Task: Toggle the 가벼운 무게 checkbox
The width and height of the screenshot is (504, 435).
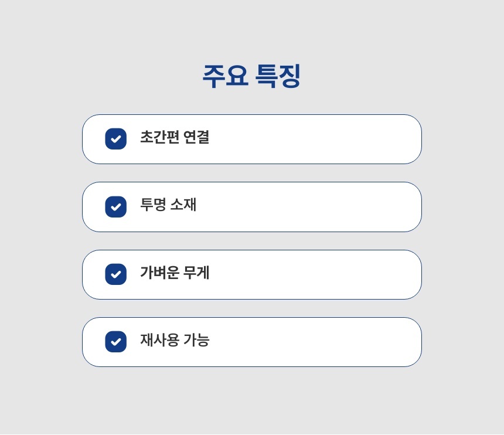Action: click(116, 274)
